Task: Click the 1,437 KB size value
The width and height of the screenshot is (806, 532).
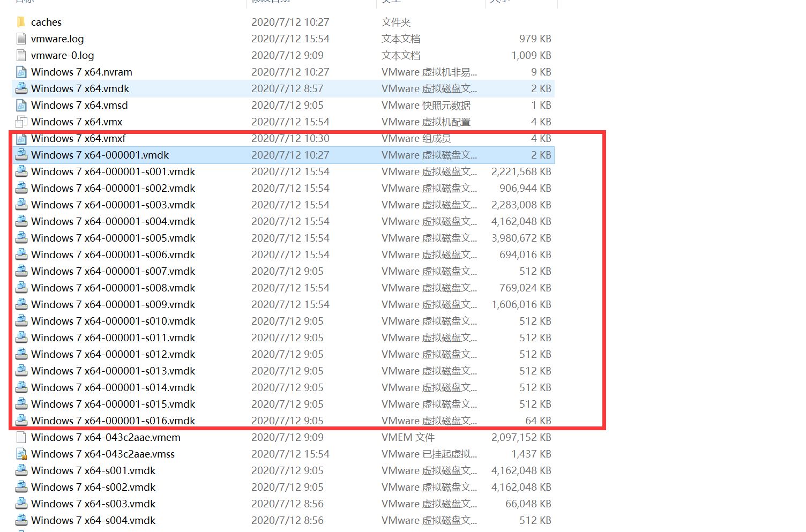Action: coord(531,454)
